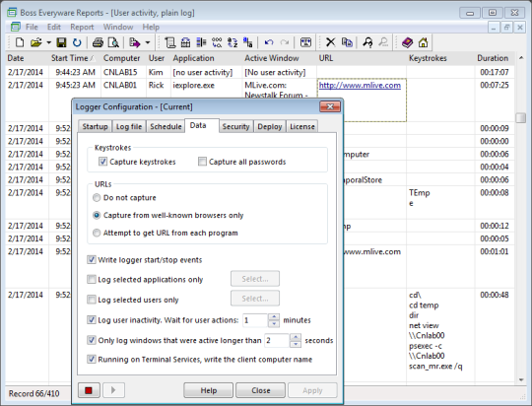
Task: Click the Print icon in the toolbar
Action: pyautogui.click(x=99, y=42)
